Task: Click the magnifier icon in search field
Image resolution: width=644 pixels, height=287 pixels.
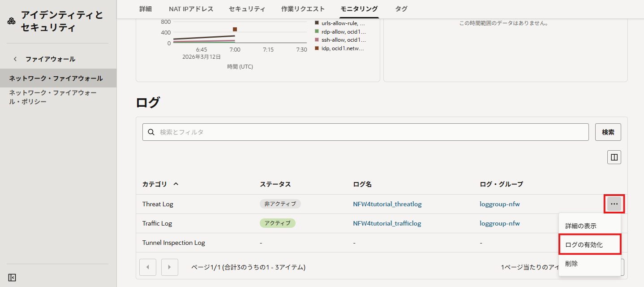Action: pos(151,132)
